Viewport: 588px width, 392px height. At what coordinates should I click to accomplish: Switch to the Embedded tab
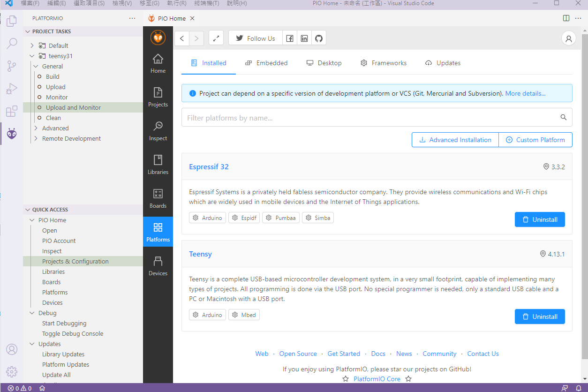click(265, 63)
